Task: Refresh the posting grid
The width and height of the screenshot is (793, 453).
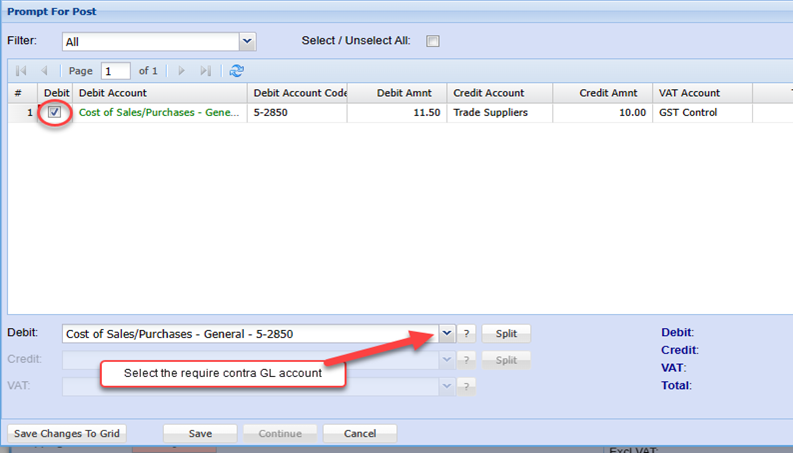Action: point(236,71)
